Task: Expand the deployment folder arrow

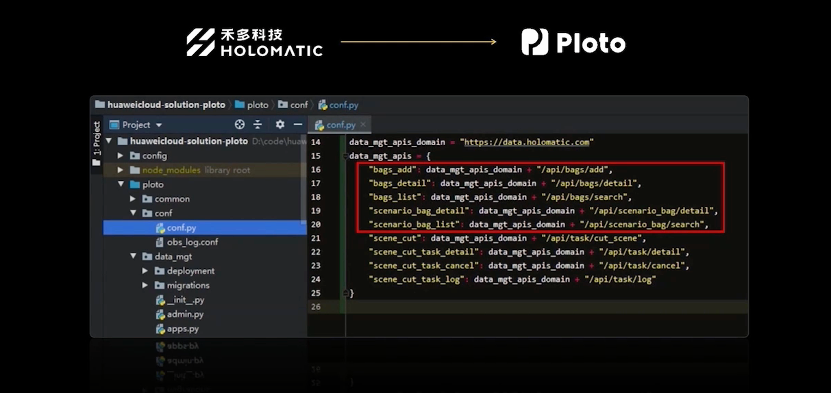Action: (x=145, y=271)
